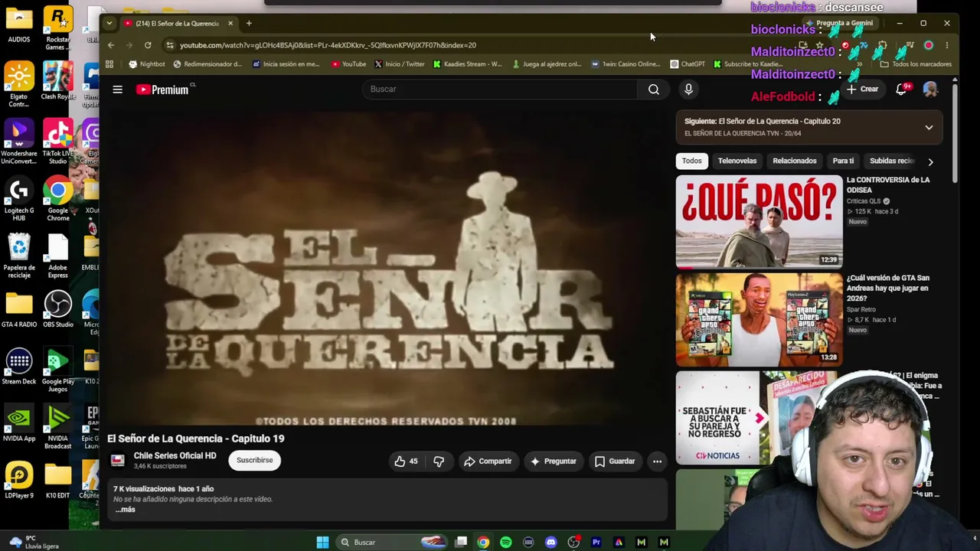Screen dimensions: 980x551
Task: Select the Subidas recientes filter chip
Action: 891,161
